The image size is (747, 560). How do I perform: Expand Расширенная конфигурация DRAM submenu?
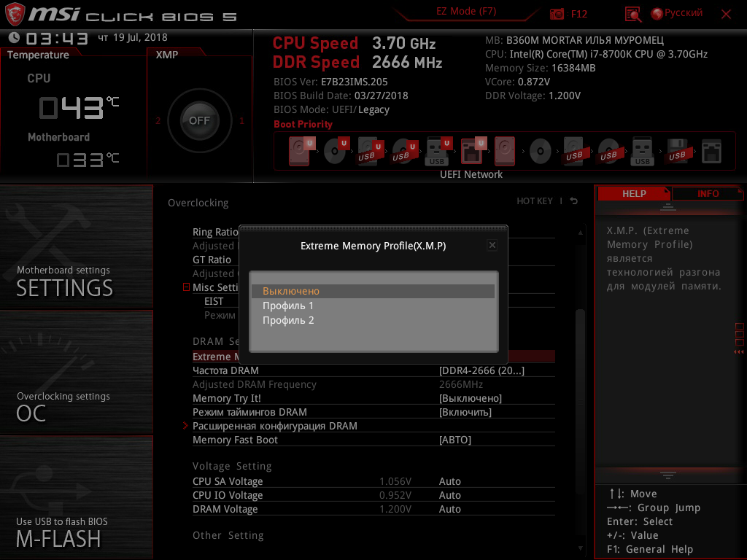click(274, 426)
